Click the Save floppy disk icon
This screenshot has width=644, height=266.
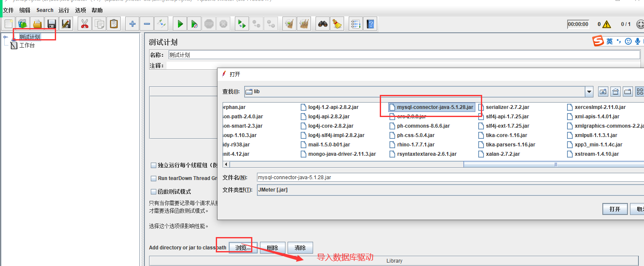tap(52, 24)
